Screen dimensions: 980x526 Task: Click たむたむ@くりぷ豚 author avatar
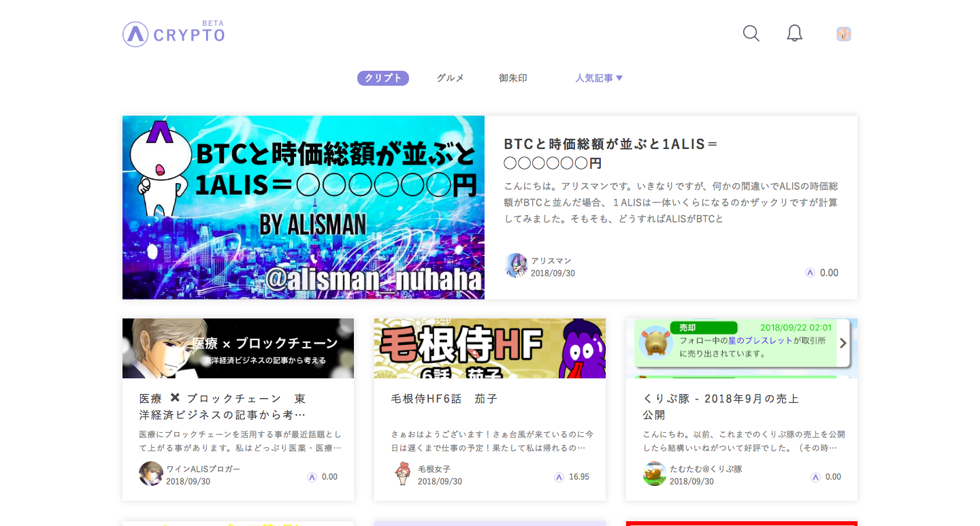pos(654,474)
